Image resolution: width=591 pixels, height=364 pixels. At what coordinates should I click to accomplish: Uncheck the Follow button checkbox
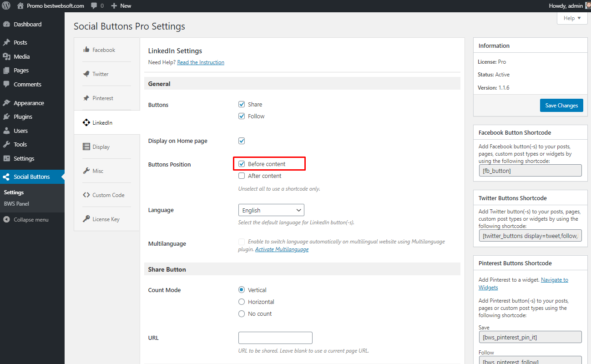coord(242,116)
